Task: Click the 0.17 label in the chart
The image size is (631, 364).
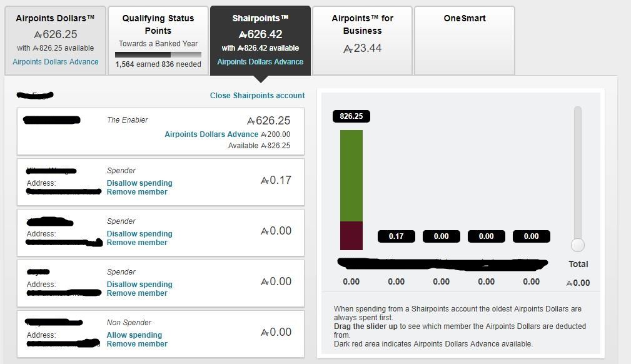Action: (x=396, y=236)
